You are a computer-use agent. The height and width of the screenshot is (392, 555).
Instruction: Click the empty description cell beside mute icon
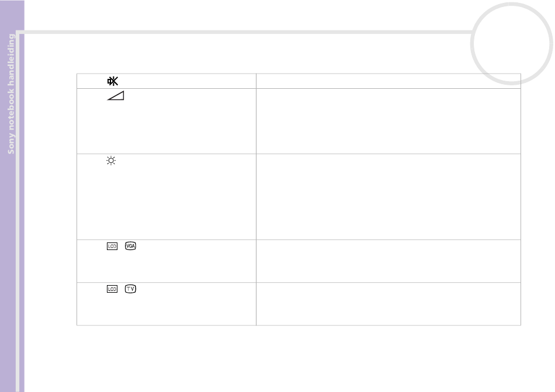(388, 81)
